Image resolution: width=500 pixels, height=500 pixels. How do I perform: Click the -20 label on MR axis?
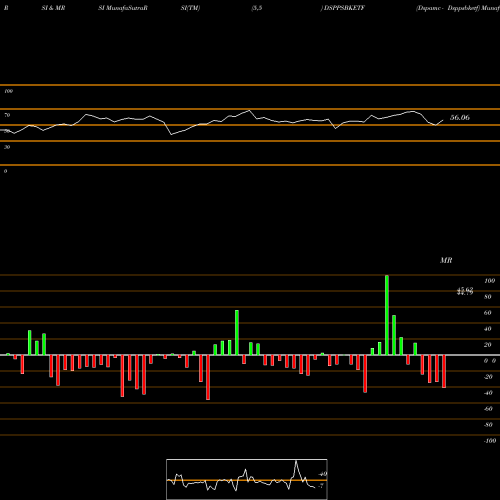pos(488,377)
